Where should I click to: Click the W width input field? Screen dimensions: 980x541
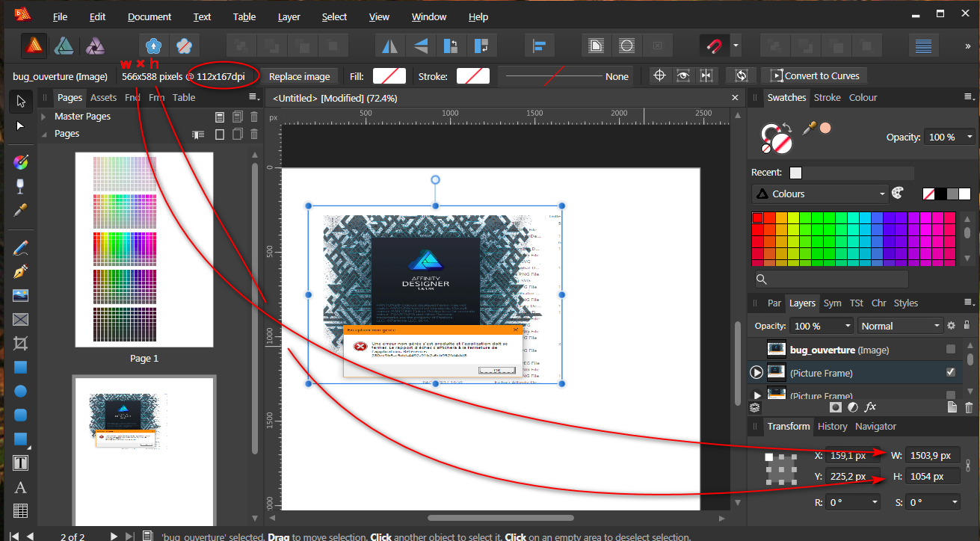pyautogui.click(x=932, y=455)
